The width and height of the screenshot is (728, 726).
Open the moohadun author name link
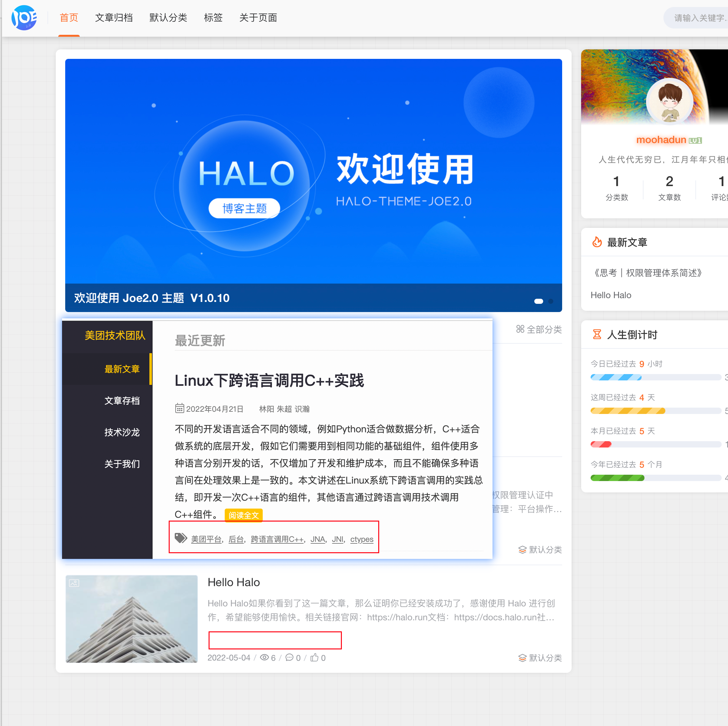point(661,140)
